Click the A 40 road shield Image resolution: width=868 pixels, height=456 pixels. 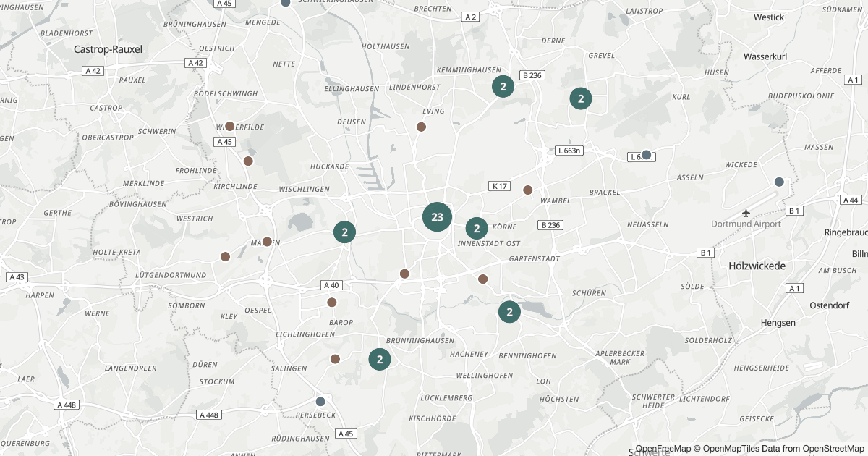pos(332,285)
